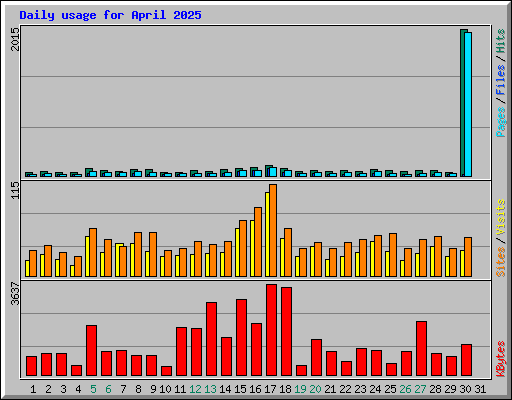Click the day 30 orange visits bar
Screen dimensions: 512x400
[468, 257]
